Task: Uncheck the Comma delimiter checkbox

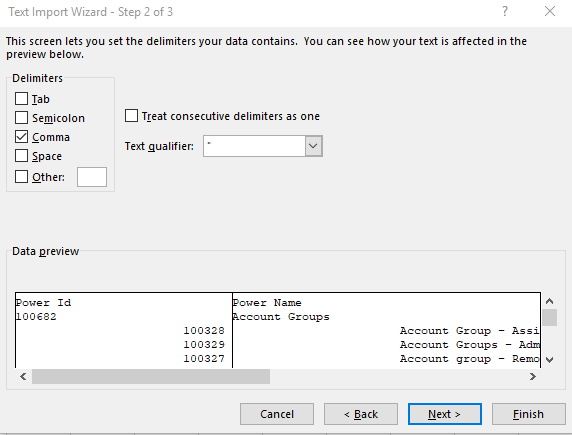Action: (21, 136)
